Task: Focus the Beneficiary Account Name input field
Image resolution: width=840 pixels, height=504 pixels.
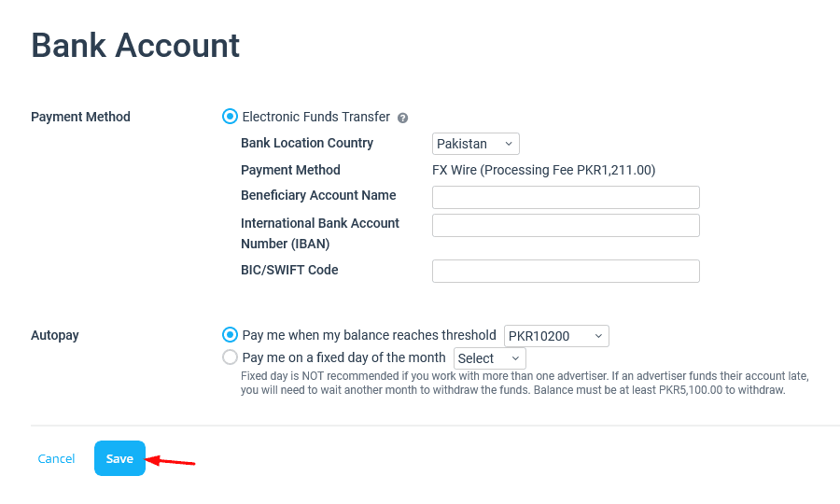Action: click(x=566, y=197)
